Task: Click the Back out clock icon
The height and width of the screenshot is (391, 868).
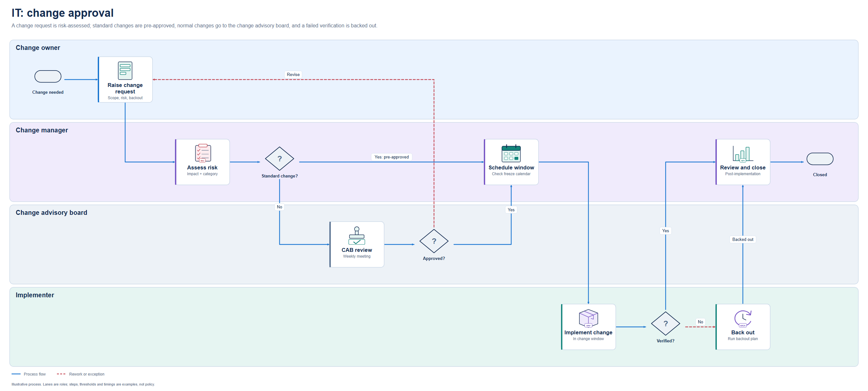Action: click(x=743, y=318)
